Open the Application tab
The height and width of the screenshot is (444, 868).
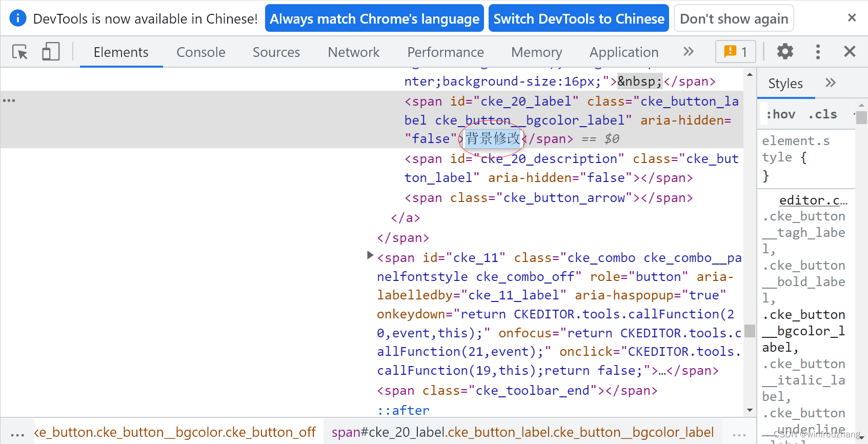(624, 52)
